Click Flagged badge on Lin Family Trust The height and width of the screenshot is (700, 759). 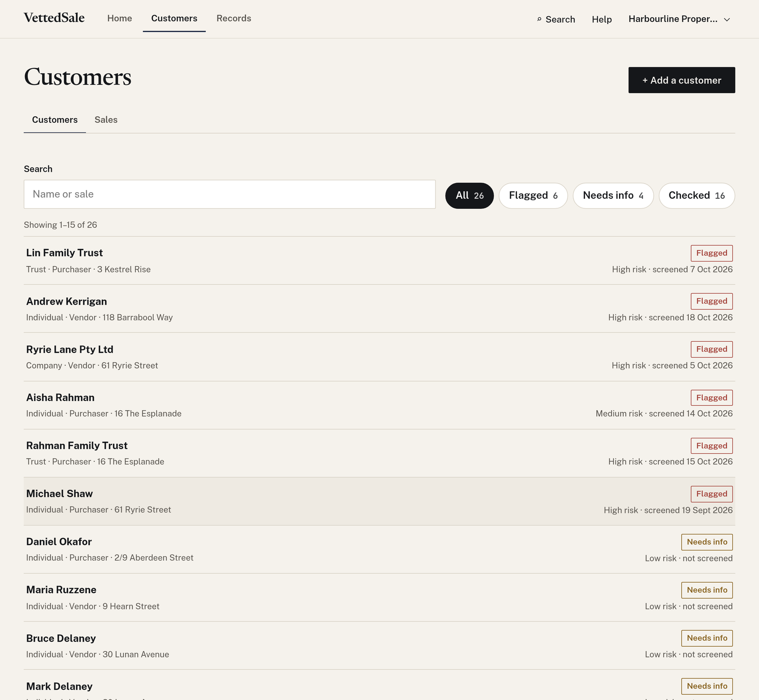(x=712, y=253)
